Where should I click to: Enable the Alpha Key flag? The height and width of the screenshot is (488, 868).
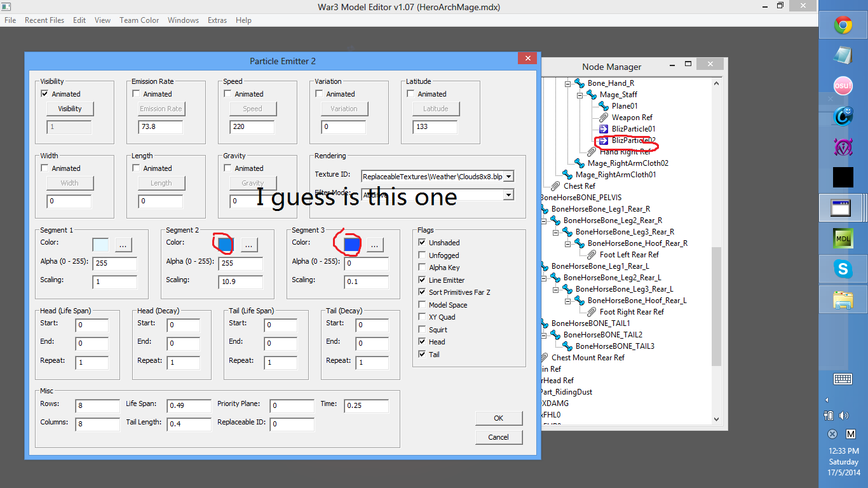point(422,268)
